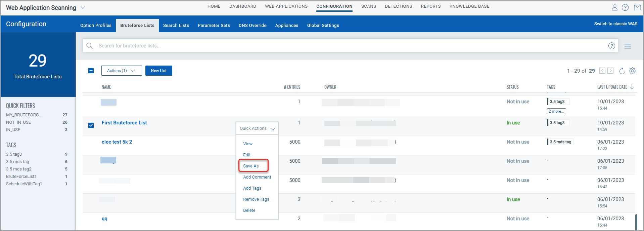Open DETECTIONS in top navigation
644x231 pixels.
[x=399, y=6]
